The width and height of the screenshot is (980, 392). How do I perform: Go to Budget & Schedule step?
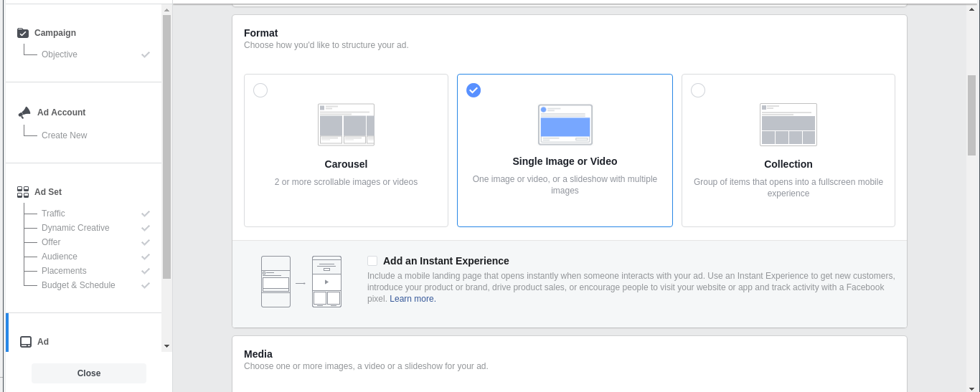pos(78,285)
